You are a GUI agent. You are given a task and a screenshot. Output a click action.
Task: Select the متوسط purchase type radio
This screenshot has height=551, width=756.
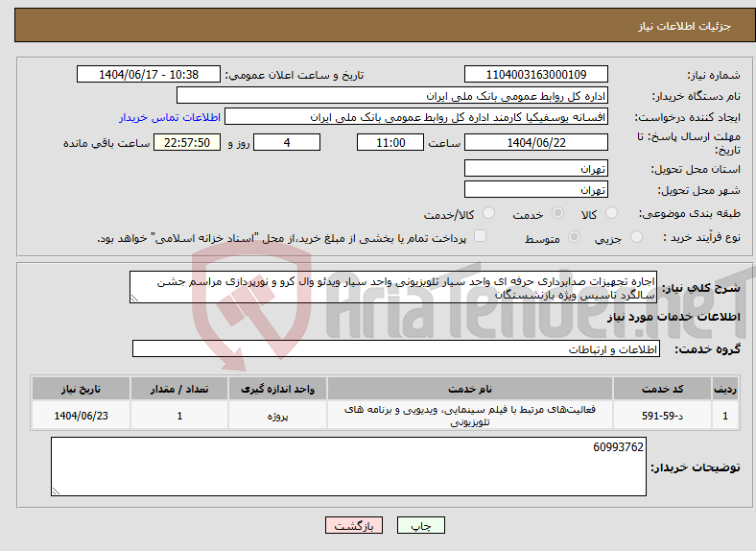(x=575, y=236)
